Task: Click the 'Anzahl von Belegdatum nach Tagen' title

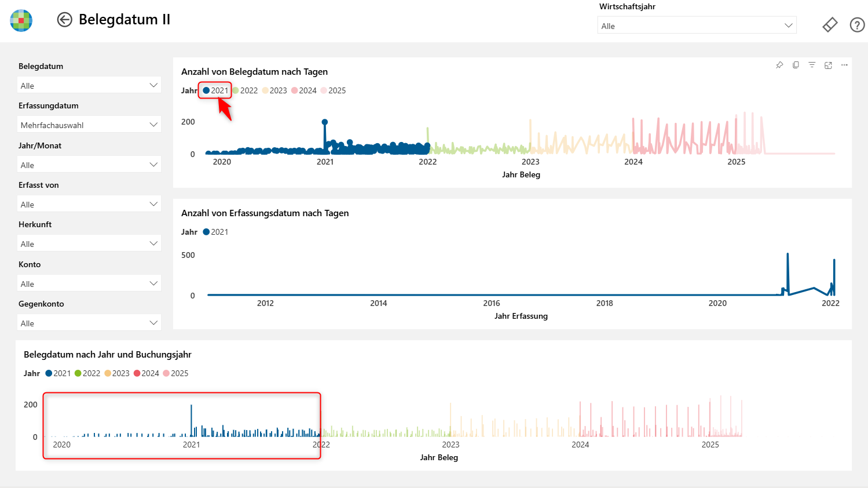Action: pyautogui.click(x=254, y=72)
